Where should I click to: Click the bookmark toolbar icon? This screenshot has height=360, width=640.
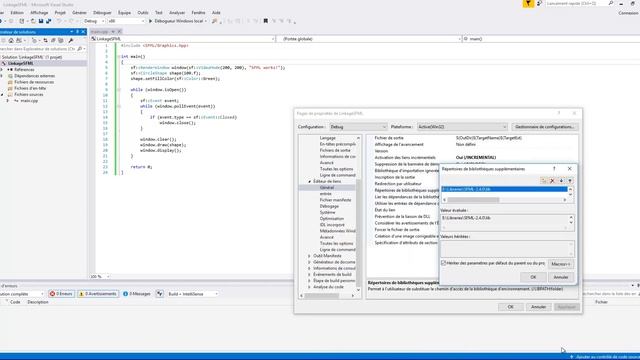point(266,21)
